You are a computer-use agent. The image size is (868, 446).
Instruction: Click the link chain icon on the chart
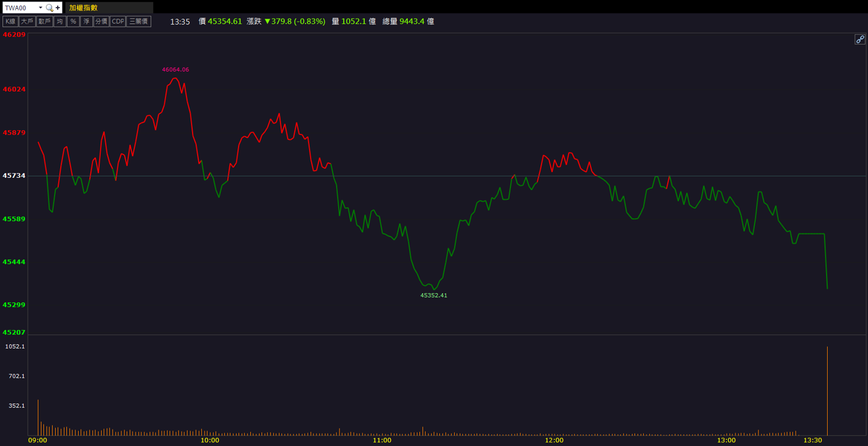click(860, 40)
